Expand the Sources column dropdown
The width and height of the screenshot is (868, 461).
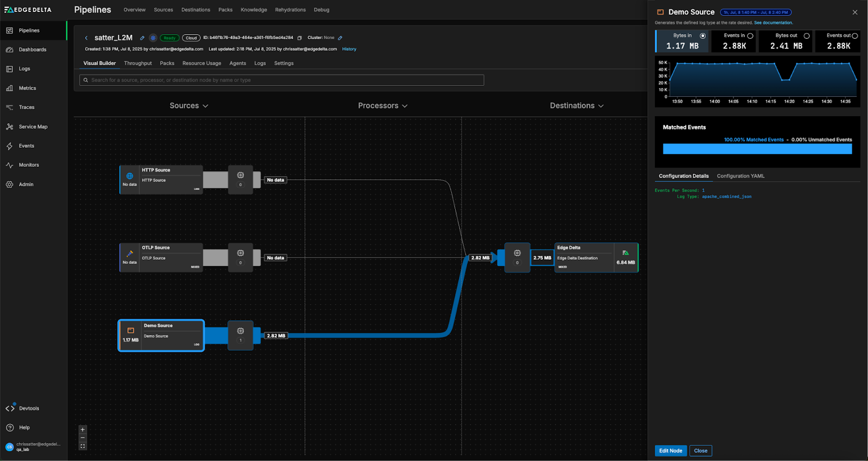click(189, 106)
